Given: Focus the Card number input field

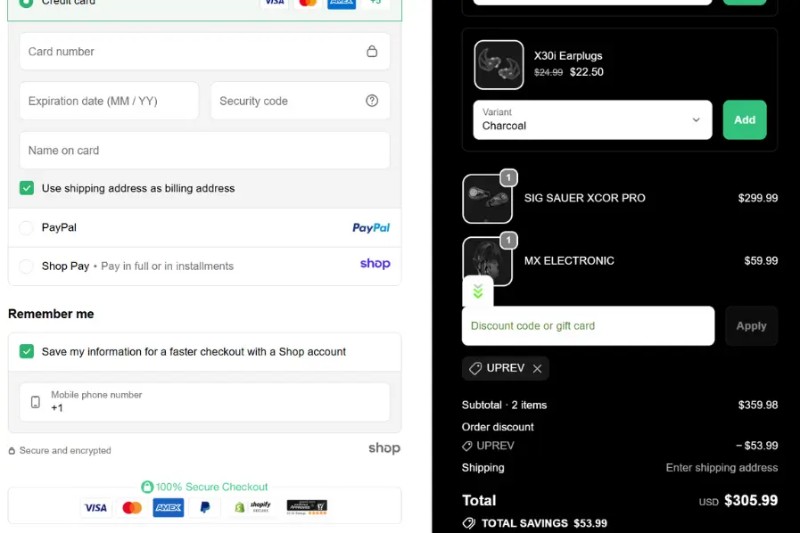Looking at the screenshot, I should click(x=205, y=51).
